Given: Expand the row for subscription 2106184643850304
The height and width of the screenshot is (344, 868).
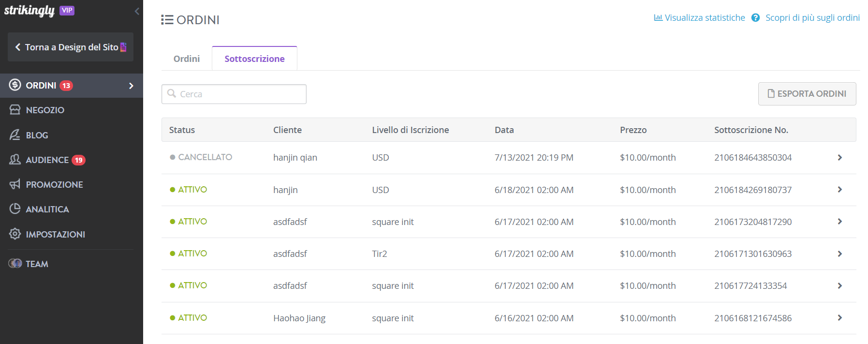Looking at the screenshot, I should (840, 158).
